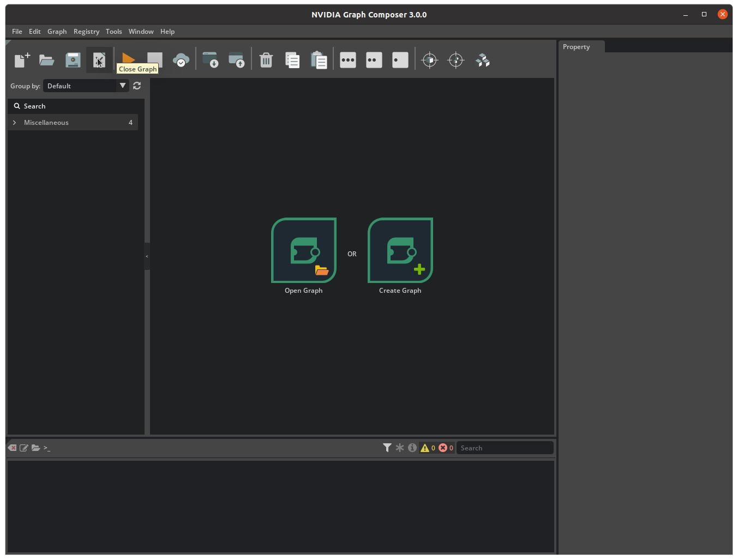Clear console with red X icon
The image size is (738, 560).
[x=12, y=448]
